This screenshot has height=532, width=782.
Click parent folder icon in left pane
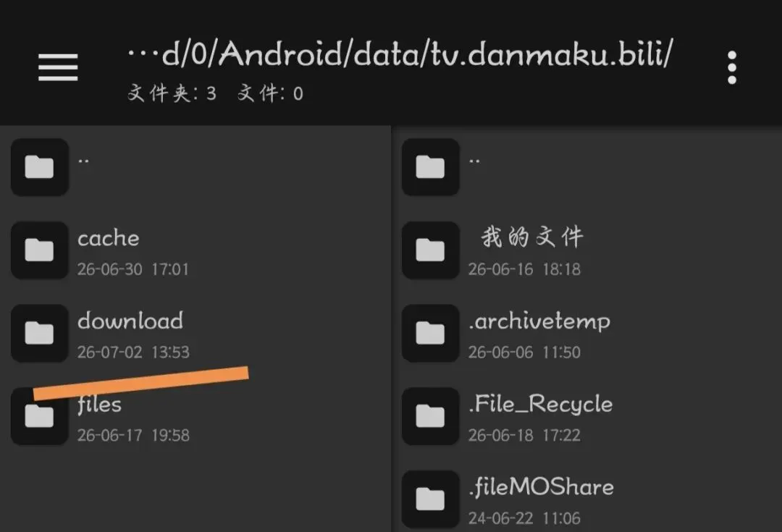click(39, 167)
